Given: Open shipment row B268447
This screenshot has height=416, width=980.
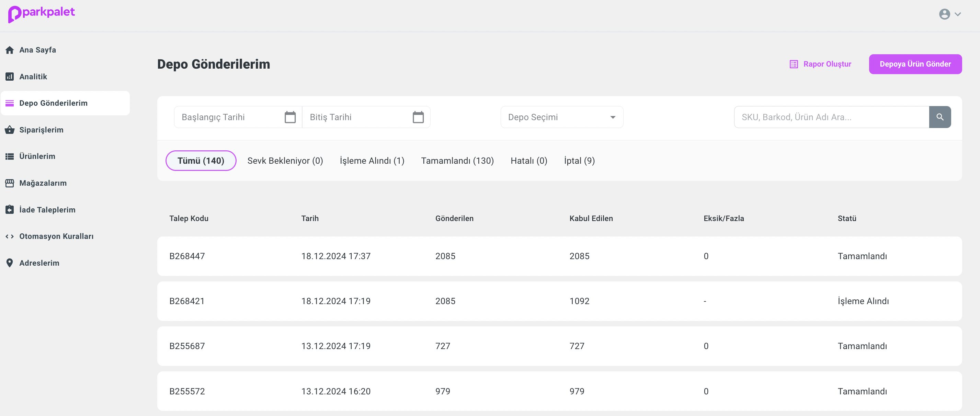Looking at the screenshot, I should pyautogui.click(x=559, y=256).
